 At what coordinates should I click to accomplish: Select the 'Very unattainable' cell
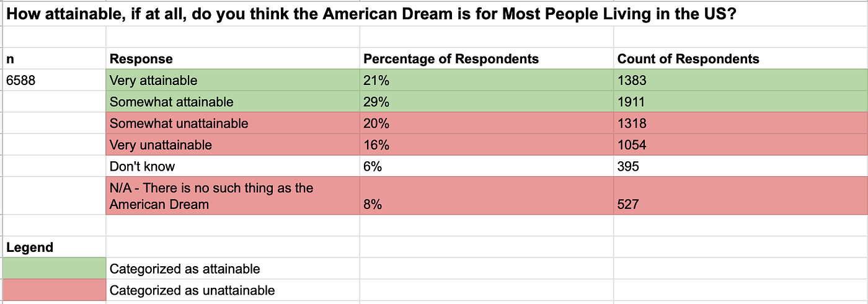(x=233, y=145)
